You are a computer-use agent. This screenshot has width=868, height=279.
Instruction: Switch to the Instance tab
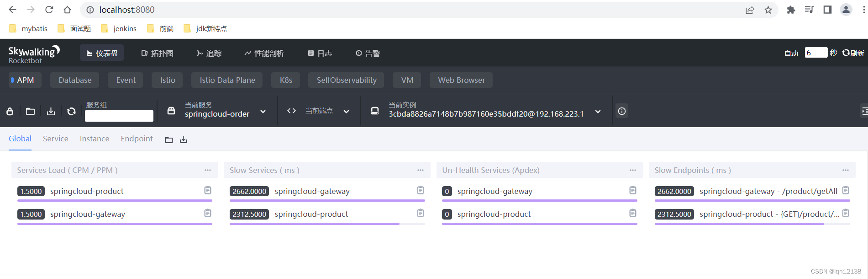click(95, 139)
